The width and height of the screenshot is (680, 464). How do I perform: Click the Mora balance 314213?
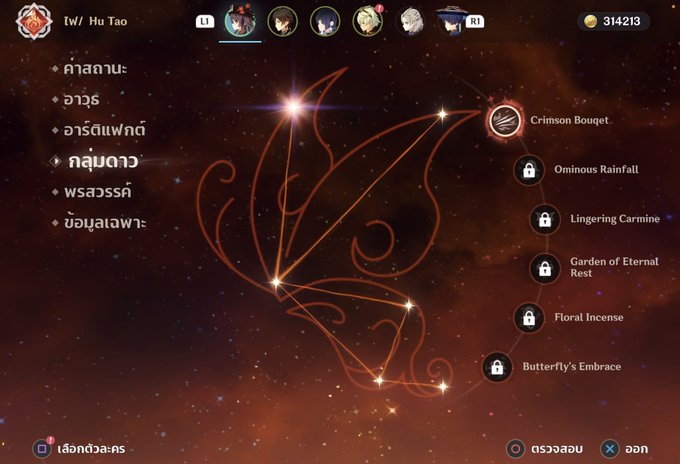[621, 21]
